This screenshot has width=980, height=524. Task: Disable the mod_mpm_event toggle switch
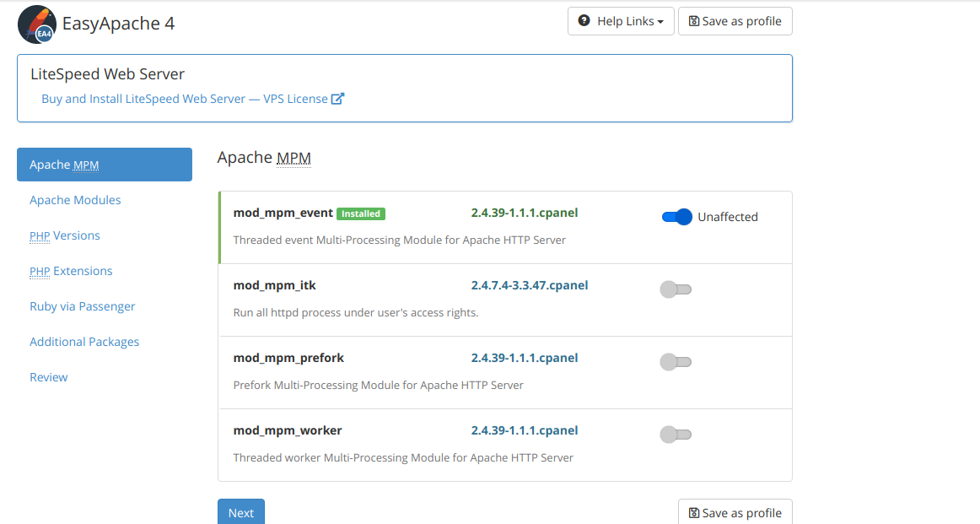coord(676,217)
